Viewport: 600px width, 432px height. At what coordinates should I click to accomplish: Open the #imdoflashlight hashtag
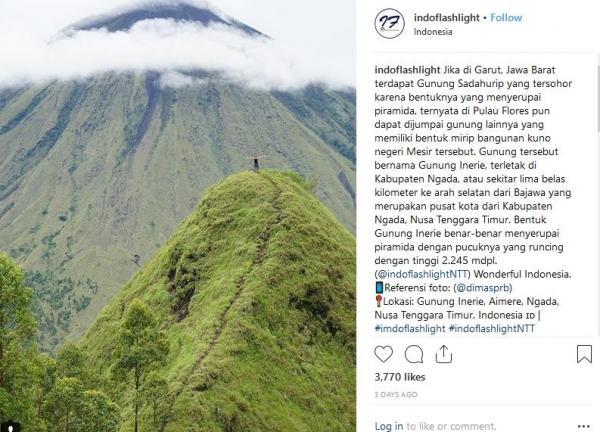pyautogui.click(x=410, y=328)
